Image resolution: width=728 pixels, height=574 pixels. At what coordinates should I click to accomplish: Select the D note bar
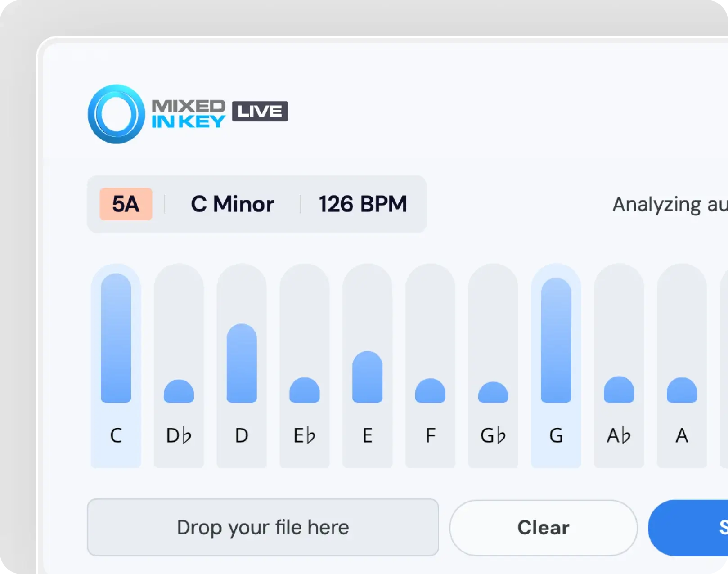pos(242,363)
